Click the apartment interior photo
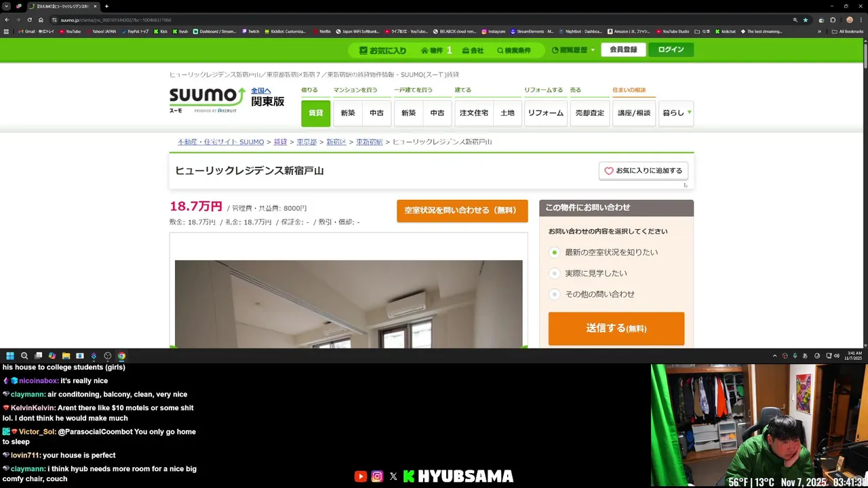 [x=349, y=304]
